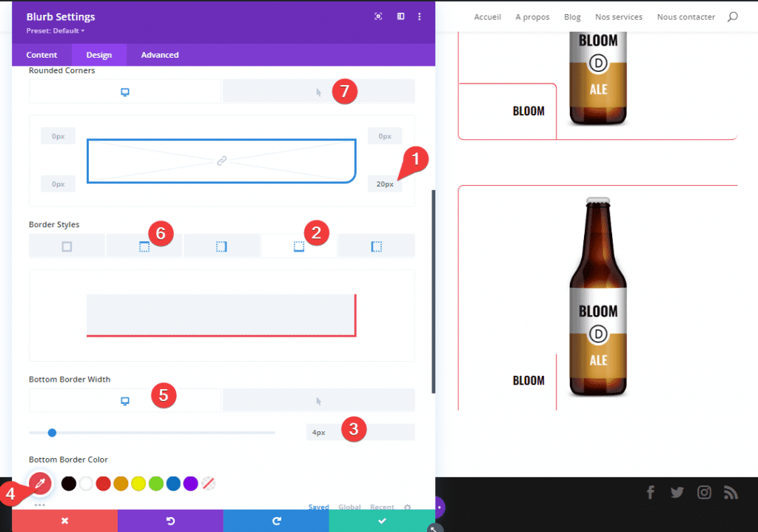758x532 pixels.
Task: Select left border style icon
Action: (x=376, y=246)
